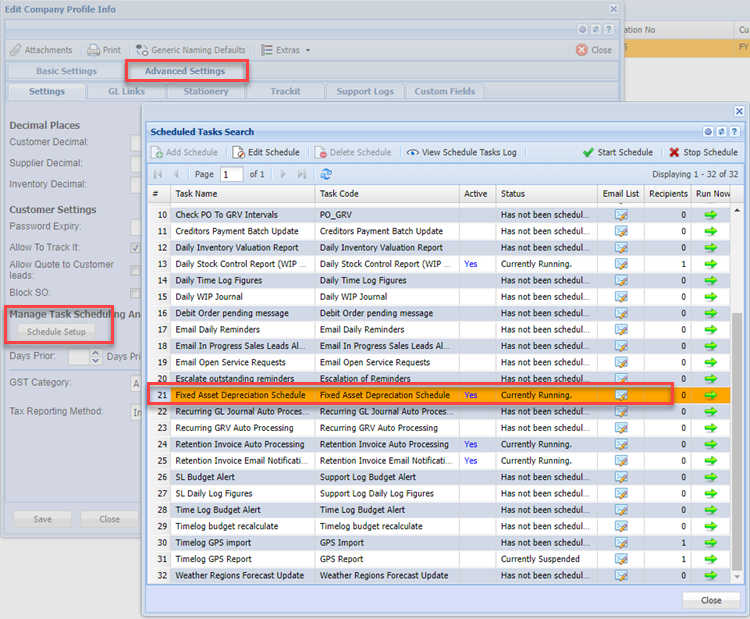Run the Fixed Asset Depreciation Schedule now
Image resolution: width=750 pixels, height=619 pixels.
point(711,395)
